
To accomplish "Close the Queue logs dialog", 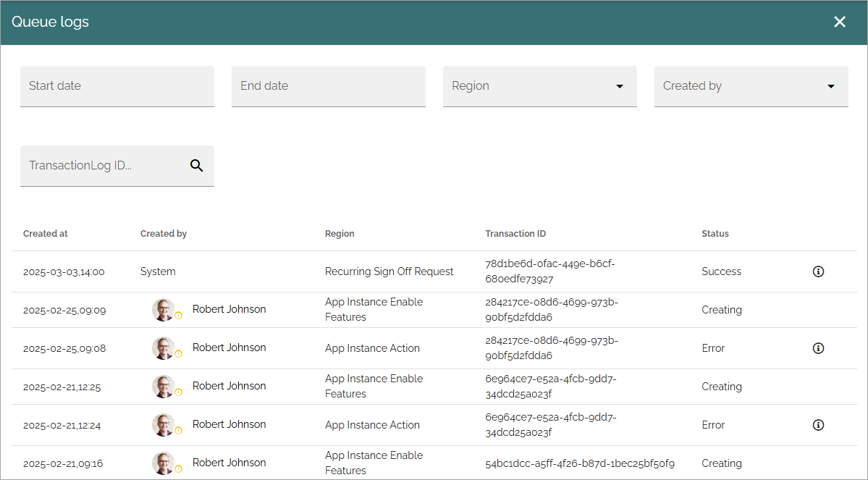I will pos(840,22).
